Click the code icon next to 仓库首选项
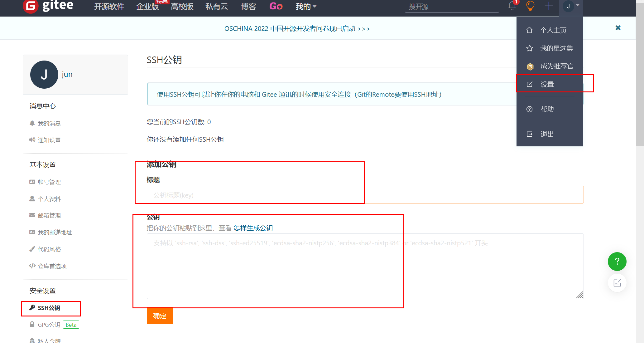The width and height of the screenshot is (644, 343). [x=32, y=266]
